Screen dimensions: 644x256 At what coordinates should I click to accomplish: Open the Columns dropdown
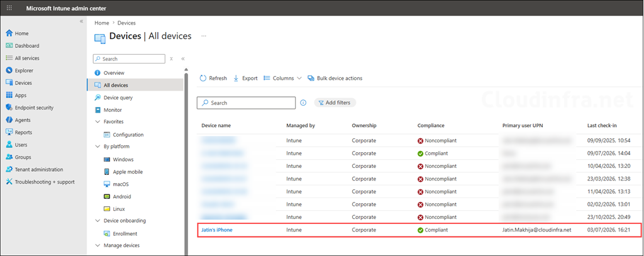pos(282,78)
